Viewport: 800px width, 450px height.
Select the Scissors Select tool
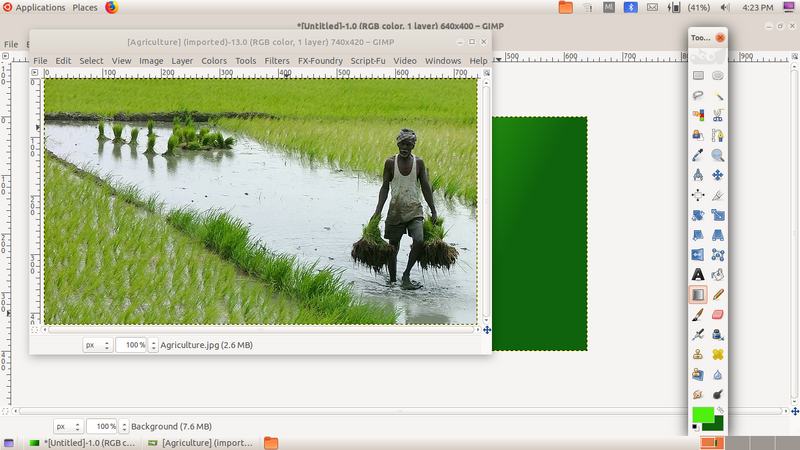tap(718, 115)
